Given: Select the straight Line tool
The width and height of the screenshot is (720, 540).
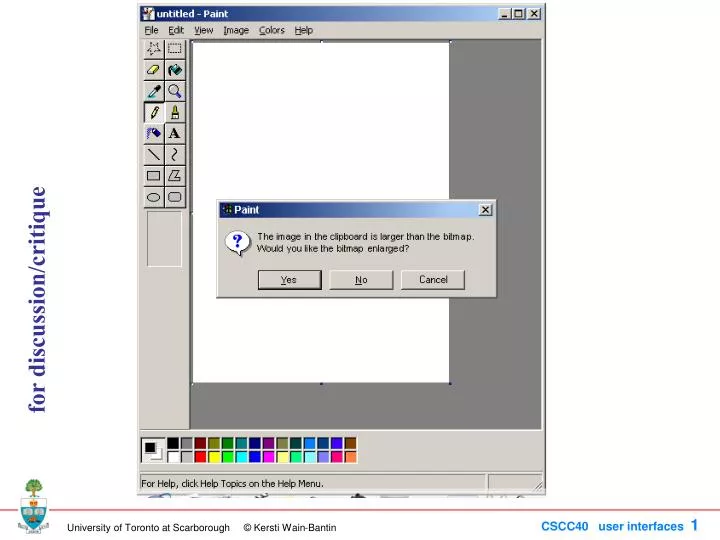Looking at the screenshot, I should coord(154,154).
